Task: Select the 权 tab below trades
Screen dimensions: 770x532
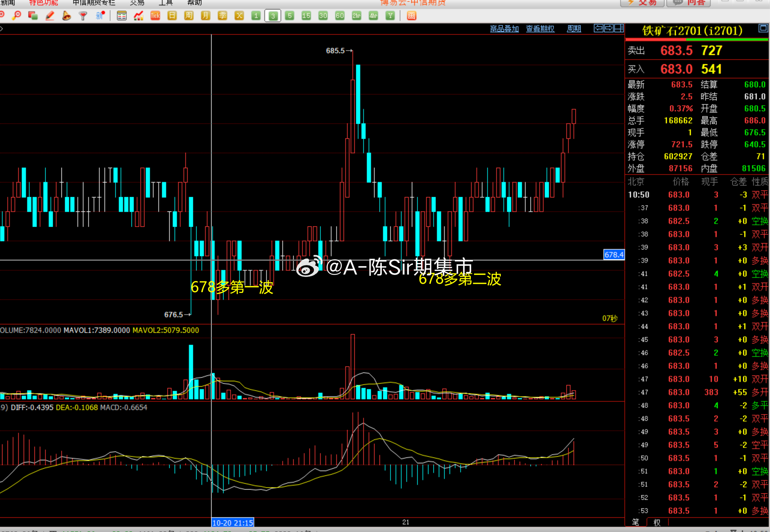Action: click(657, 522)
